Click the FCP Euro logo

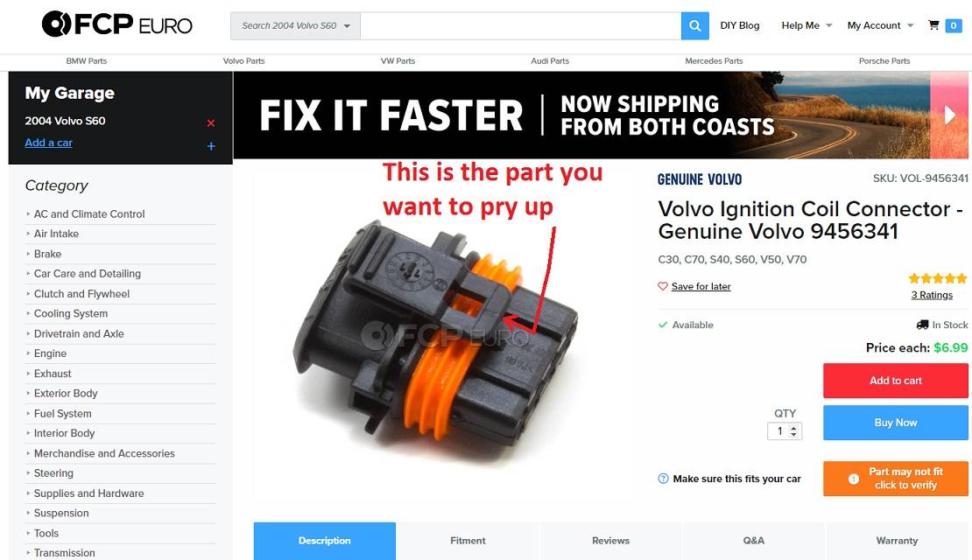click(x=117, y=24)
